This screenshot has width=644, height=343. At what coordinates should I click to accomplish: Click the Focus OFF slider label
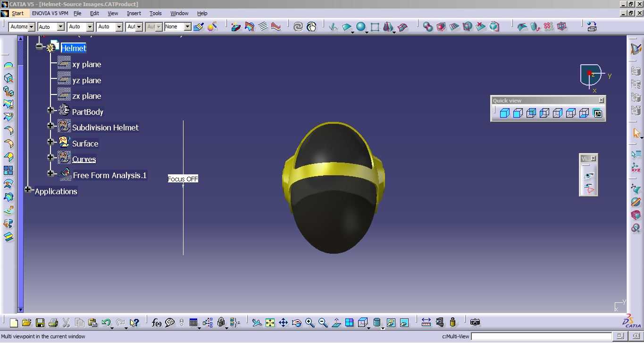(183, 179)
